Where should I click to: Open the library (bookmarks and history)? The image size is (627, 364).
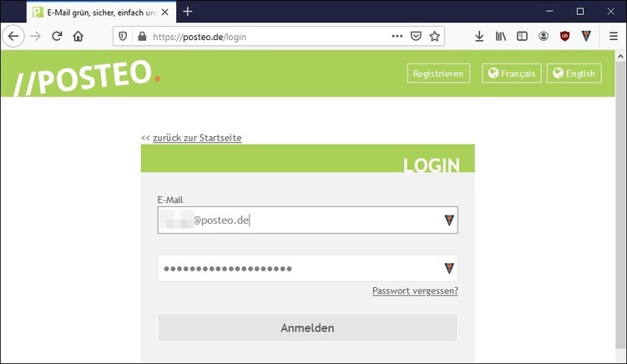pos(501,37)
